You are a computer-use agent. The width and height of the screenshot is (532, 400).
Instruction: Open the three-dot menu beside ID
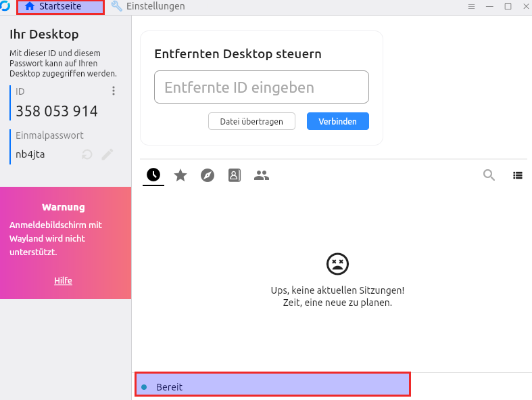coord(114,91)
